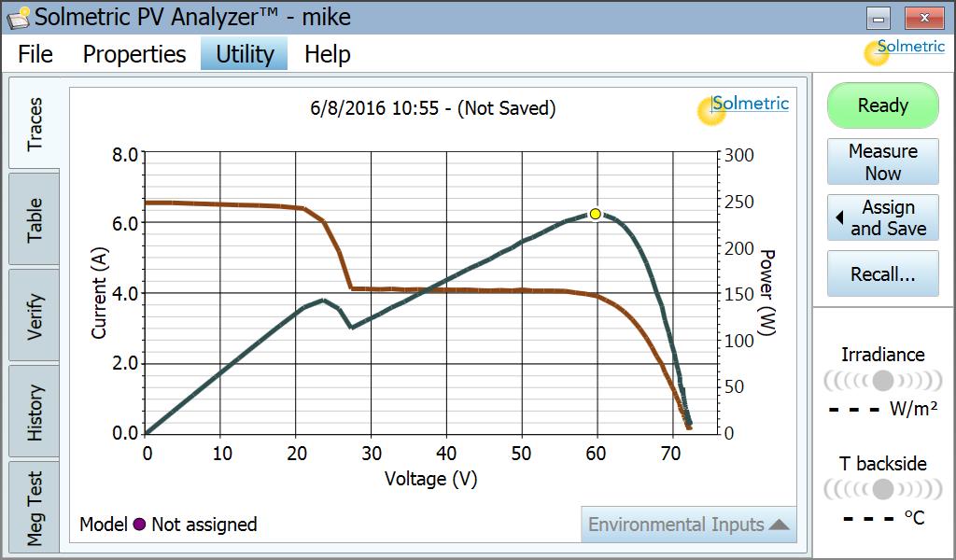Expand the Environmental Inputs panel
The image size is (956, 560).
pos(689,524)
